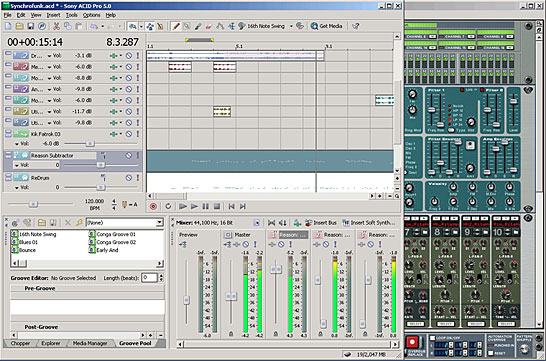Image resolution: width=546 pixels, height=361 pixels.
Task: Switch to the Explorer tab
Action: 51,343
